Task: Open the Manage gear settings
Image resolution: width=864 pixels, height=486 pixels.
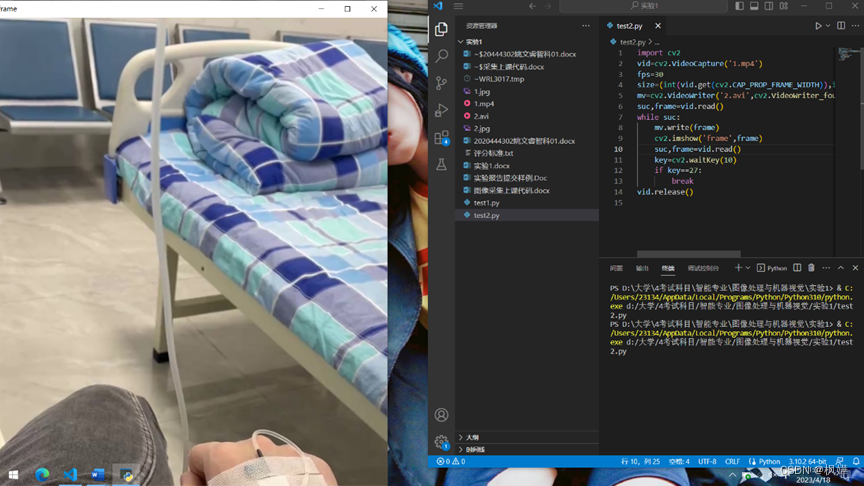Action: coord(441,441)
